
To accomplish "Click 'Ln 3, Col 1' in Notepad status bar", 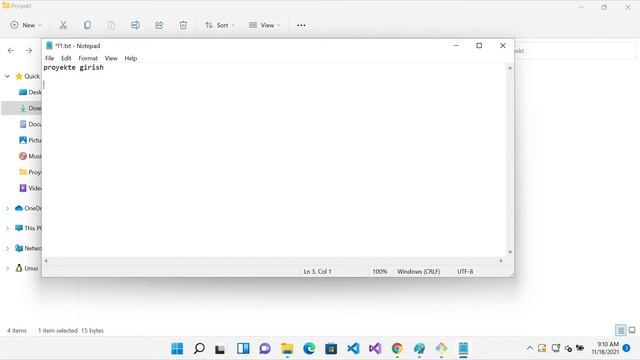I will 317,271.
